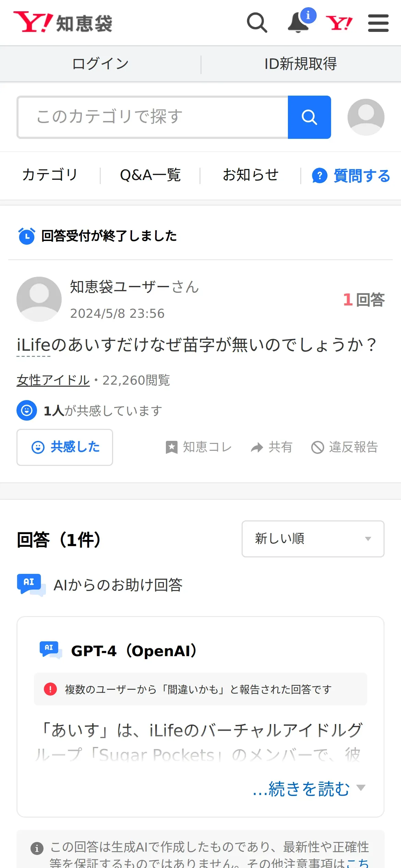Toggle the 共感した empathy button

pyautogui.click(x=65, y=447)
